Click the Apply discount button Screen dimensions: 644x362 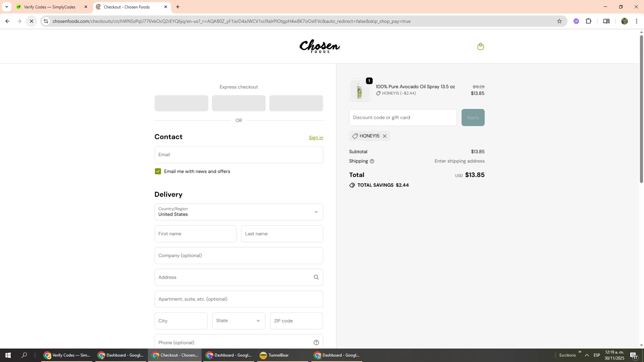click(473, 118)
